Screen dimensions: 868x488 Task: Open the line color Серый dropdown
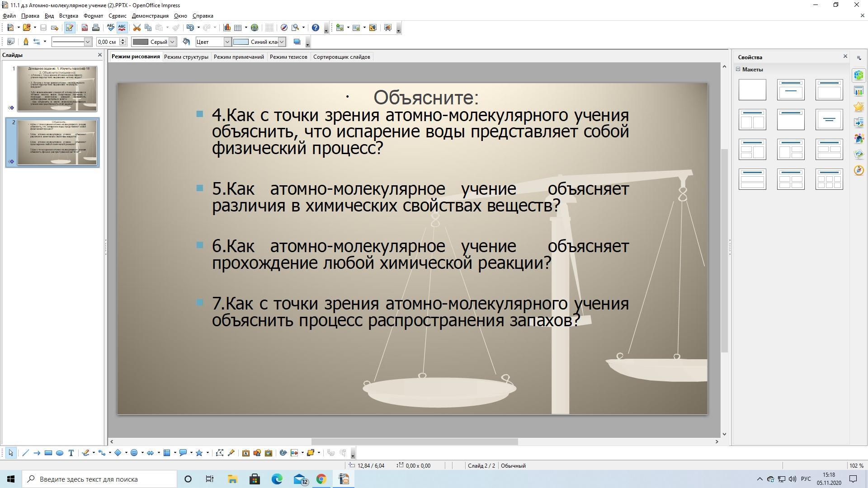click(x=172, y=42)
